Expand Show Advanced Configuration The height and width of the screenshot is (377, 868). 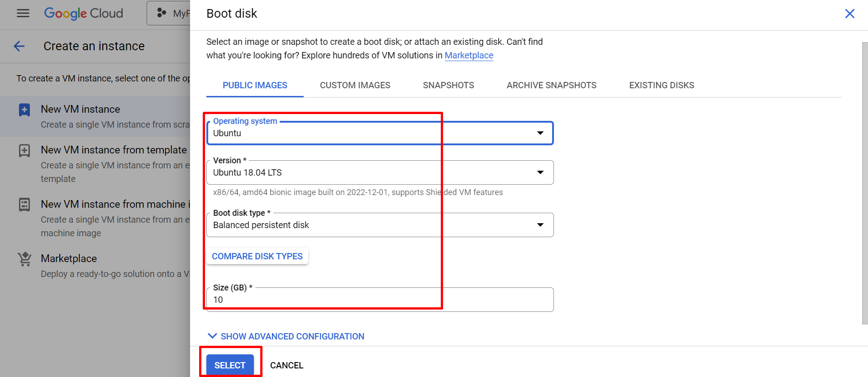[x=286, y=336]
